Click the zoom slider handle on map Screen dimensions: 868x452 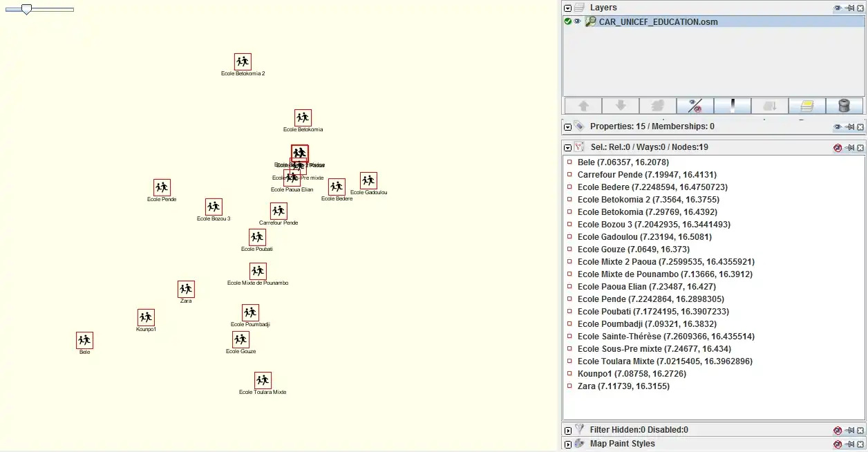point(26,9)
